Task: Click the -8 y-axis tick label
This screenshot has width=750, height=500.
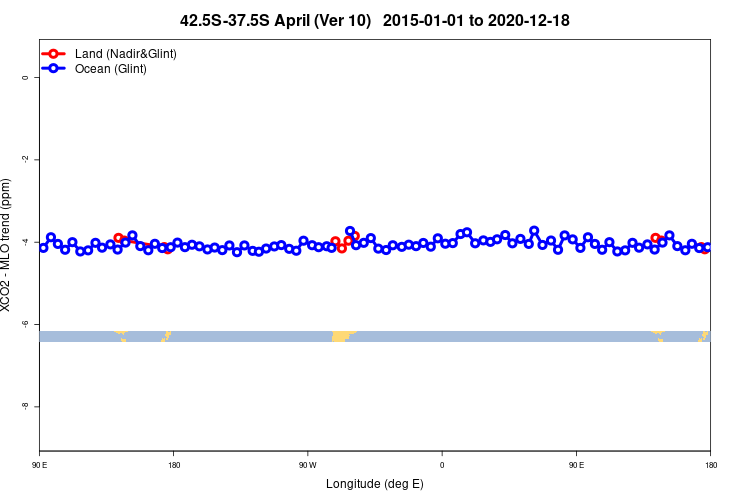Action: click(x=25, y=406)
